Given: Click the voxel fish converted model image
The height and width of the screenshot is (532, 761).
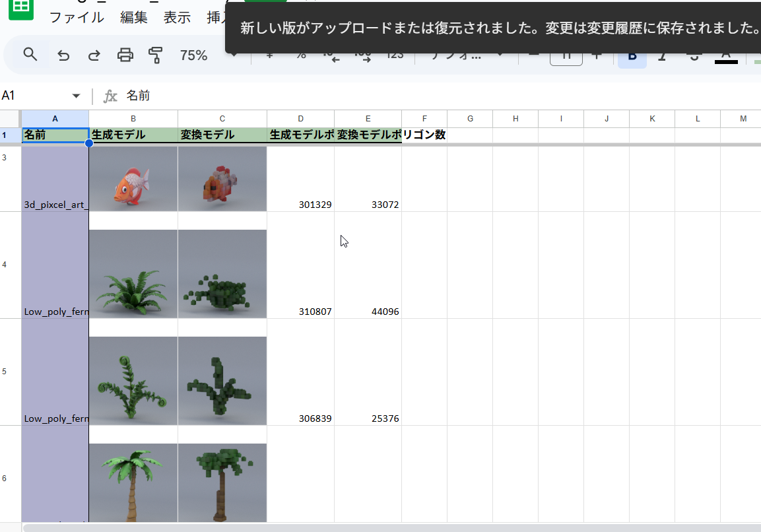Looking at the screenshot, I should 222,179.
